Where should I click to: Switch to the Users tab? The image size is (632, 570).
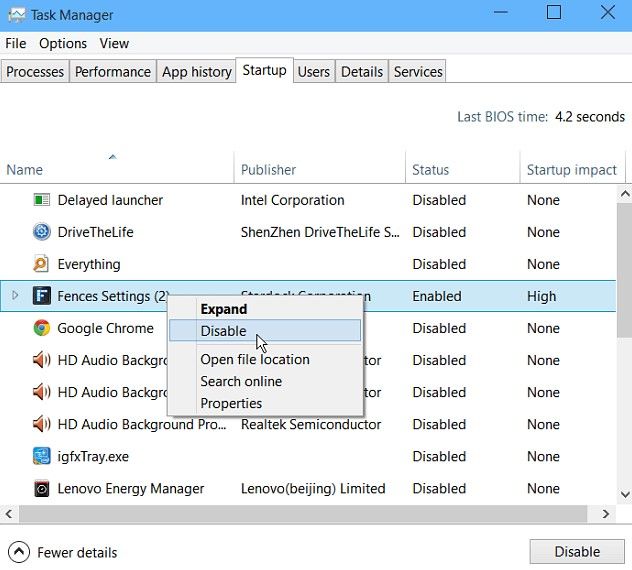coord(314,72)
